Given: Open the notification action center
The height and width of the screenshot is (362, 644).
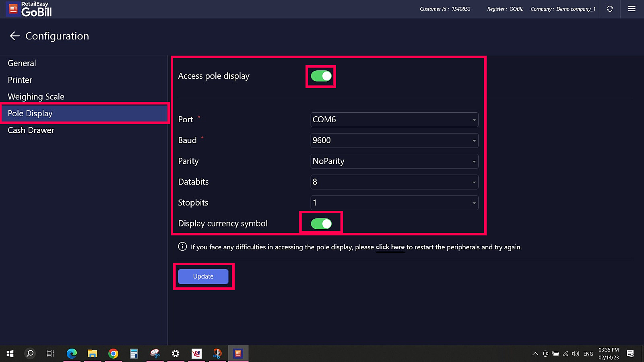Looking at the screenshot, I should point(630,354).
